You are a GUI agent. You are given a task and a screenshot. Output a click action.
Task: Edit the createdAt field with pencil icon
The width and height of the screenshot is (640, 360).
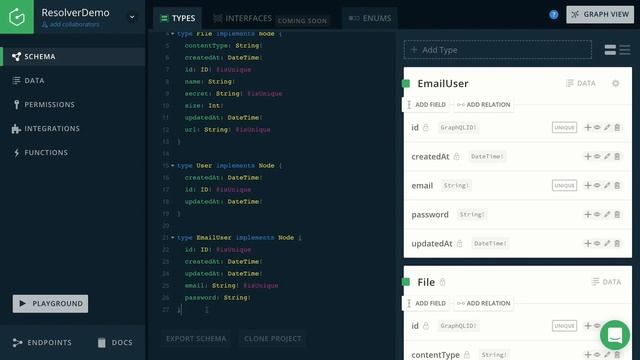click(607, 156)
